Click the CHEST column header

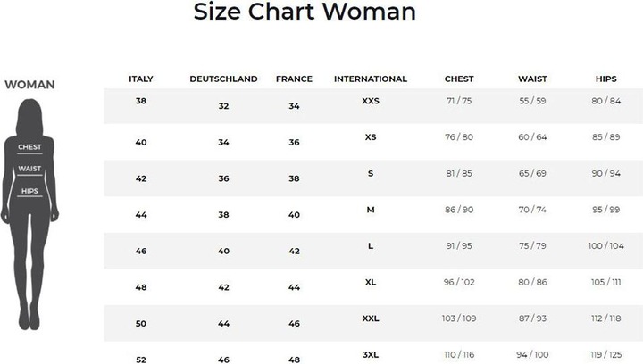pos(459,79)
